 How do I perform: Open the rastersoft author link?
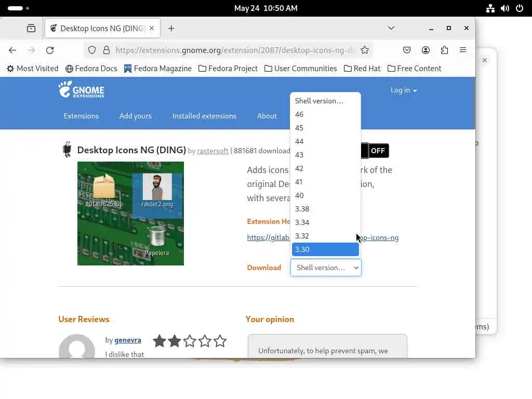pyautogui.click(x=212, y=151)
